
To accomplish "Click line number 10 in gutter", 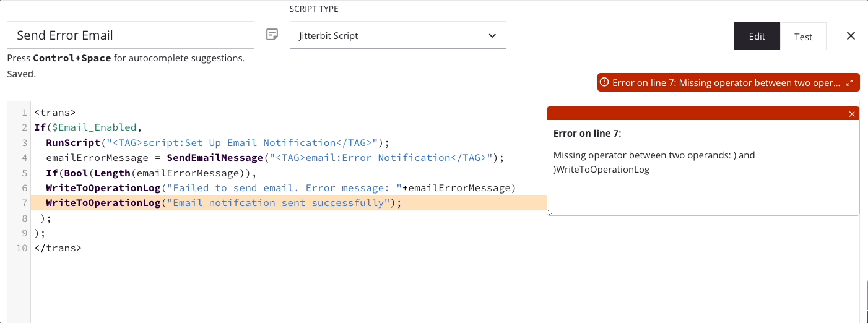I will tap(22, 248).
